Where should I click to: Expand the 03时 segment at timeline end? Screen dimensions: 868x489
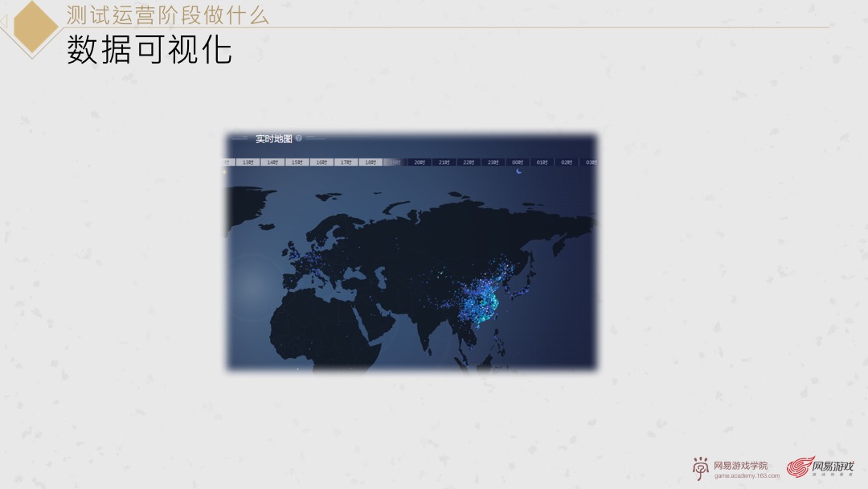click(592, 162)
